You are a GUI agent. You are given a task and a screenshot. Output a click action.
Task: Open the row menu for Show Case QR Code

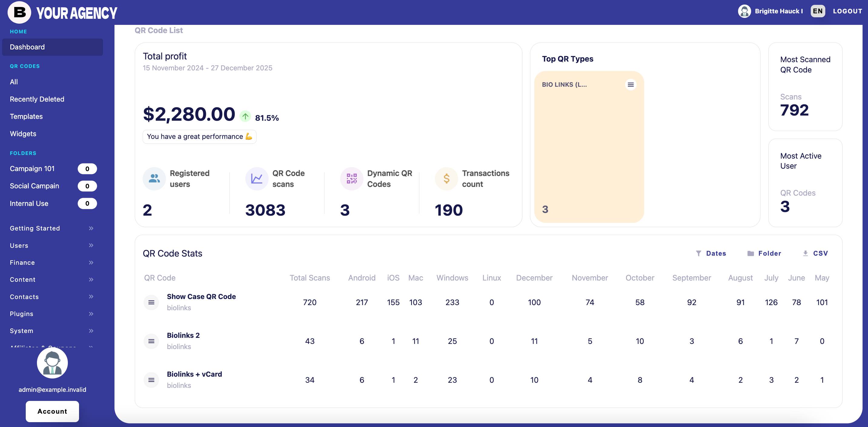(x=151, y=302)
